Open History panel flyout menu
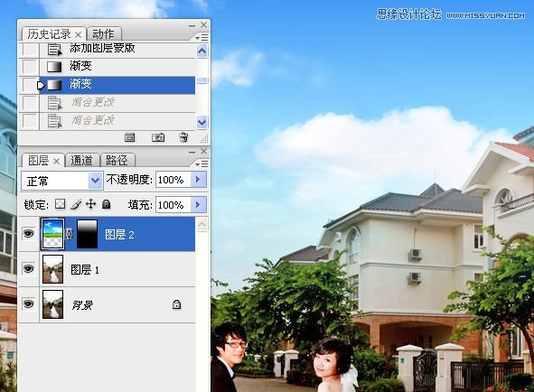Screen dimensions: 534x392 (201, 37)
